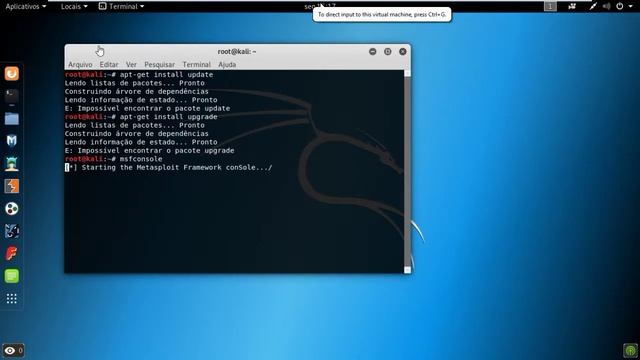Click the network connection tray icon

(593, 6)
